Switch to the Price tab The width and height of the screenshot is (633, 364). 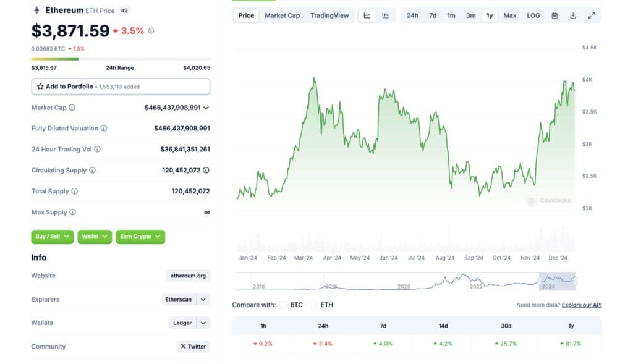(x=246, y=15)
